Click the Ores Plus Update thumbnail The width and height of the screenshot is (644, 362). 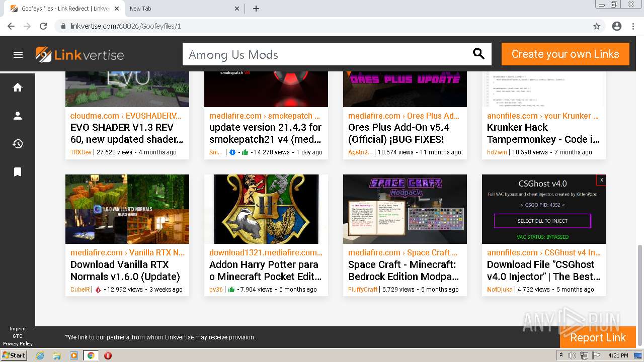[405, 89]
